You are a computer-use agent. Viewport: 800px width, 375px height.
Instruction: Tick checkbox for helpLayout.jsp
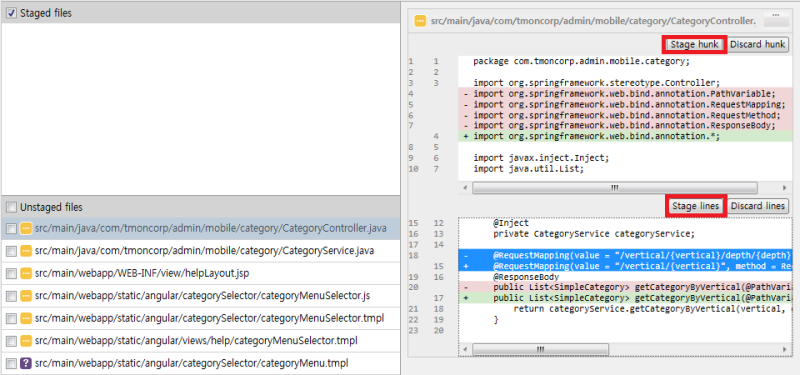click(11, 273)
